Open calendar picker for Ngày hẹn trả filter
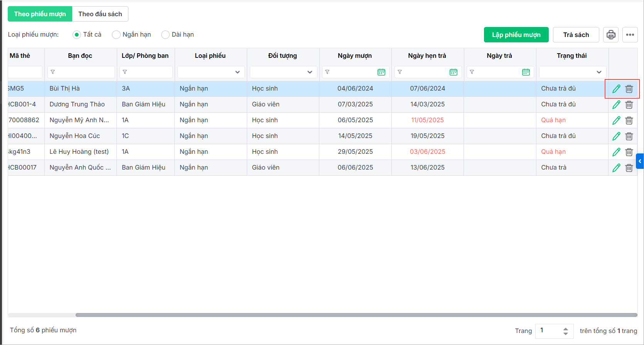The width and height of the screenshot is (644, 345). pyautogui.click(x=453, y=72)
